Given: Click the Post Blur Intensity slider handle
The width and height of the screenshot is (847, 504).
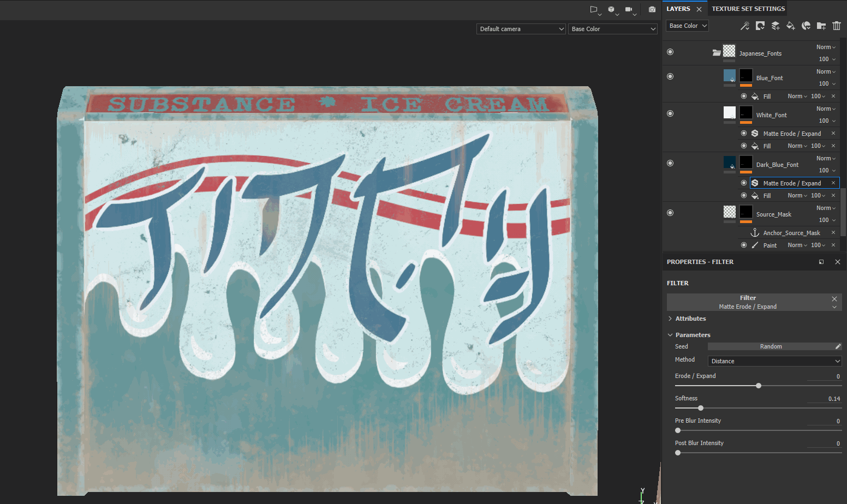Looking at the screenshot, I should (x=678, y=453).
